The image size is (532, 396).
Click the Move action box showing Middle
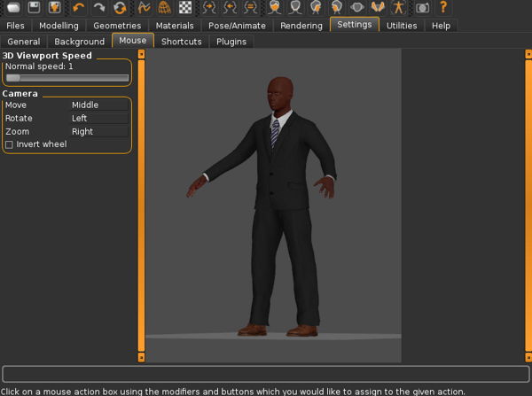[98, 105]
